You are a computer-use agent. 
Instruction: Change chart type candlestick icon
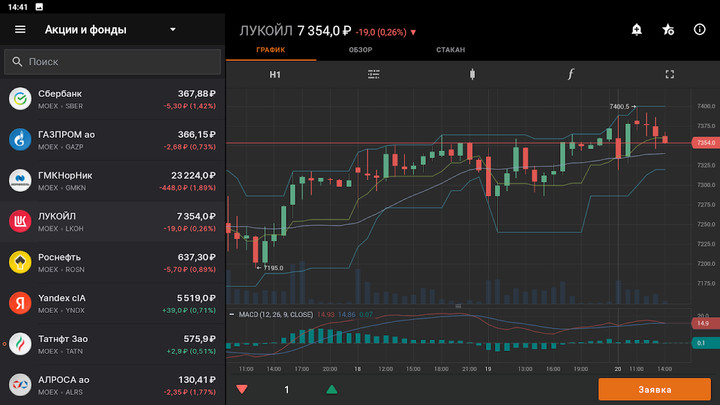pyautogui.click(x=472, y=74)
